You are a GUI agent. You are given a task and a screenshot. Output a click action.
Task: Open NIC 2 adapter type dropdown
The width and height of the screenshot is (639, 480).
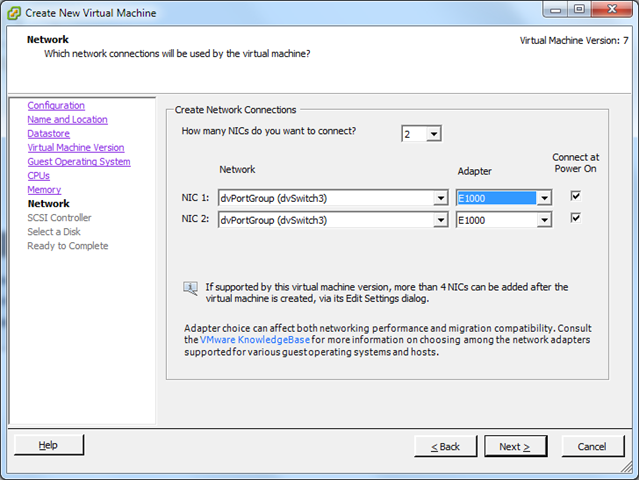point(543,220)
